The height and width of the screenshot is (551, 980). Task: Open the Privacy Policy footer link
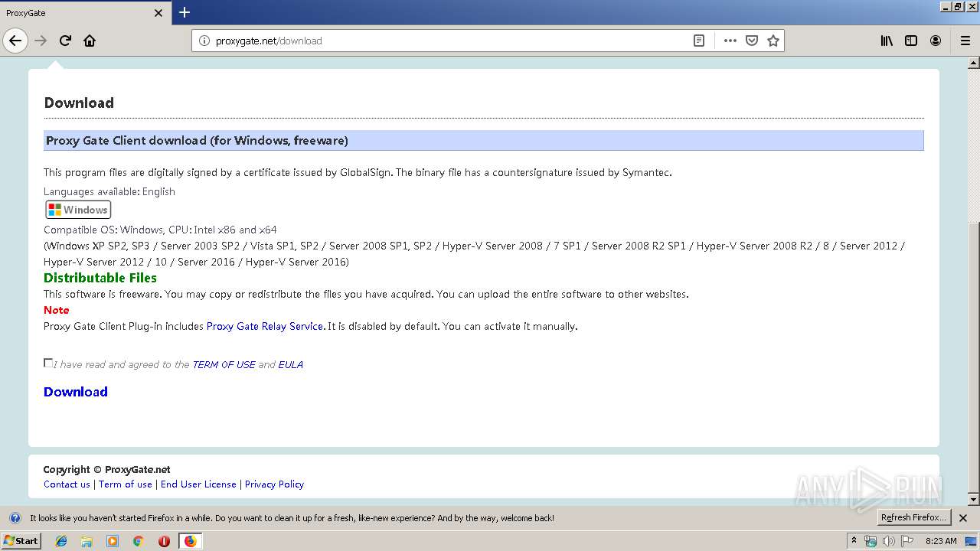pyautogui.click(x=274, y=484)
